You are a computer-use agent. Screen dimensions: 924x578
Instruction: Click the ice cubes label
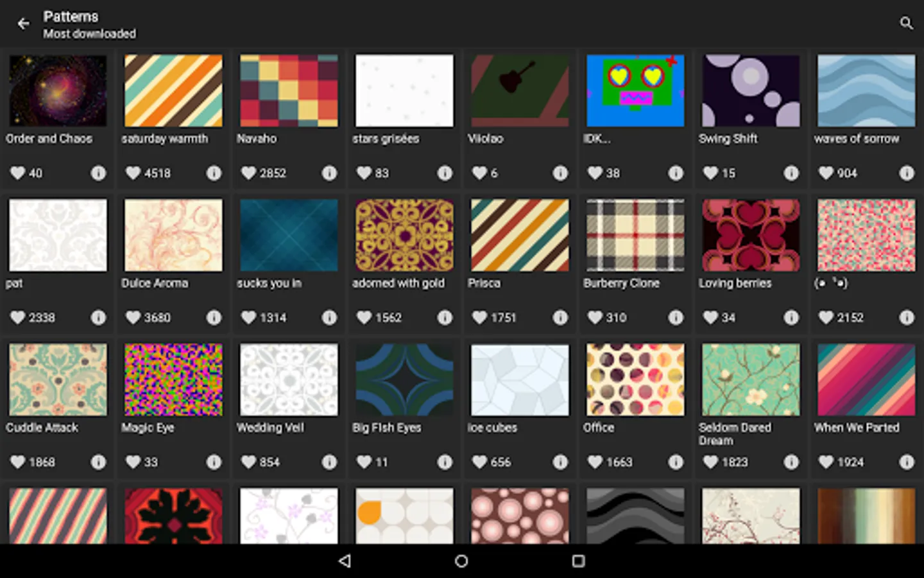tap(492, 428)
